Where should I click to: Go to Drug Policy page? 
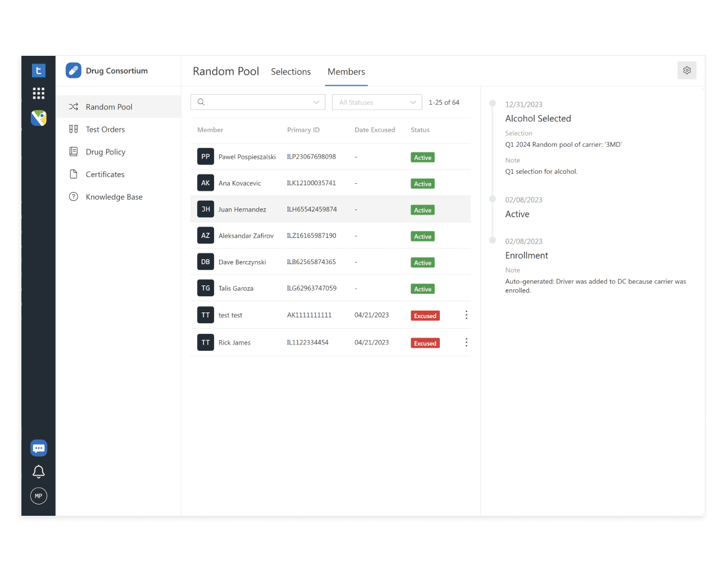(x=105, y=152)
